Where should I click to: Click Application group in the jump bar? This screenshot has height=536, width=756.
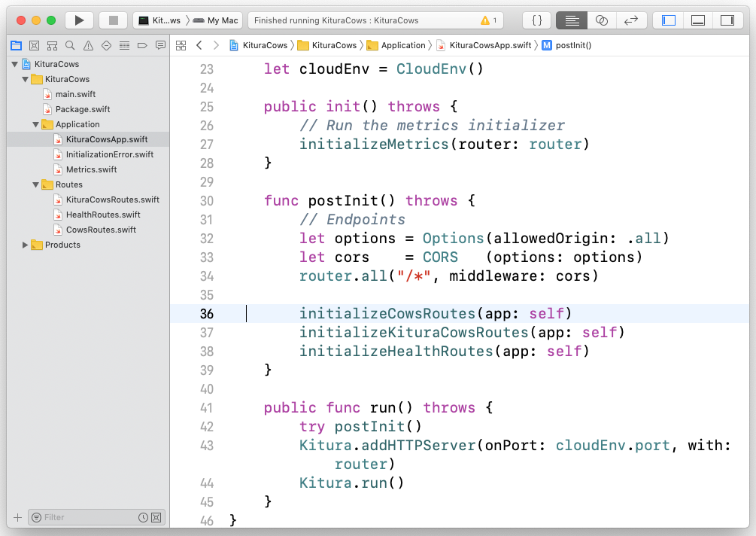click(x=396, y=45)
